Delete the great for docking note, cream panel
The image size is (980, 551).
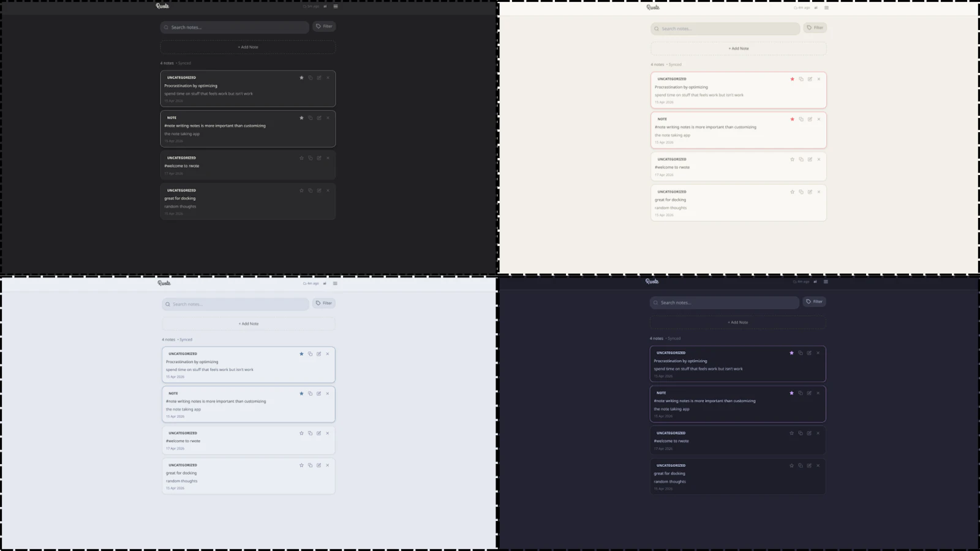click(x=818, y=192)
